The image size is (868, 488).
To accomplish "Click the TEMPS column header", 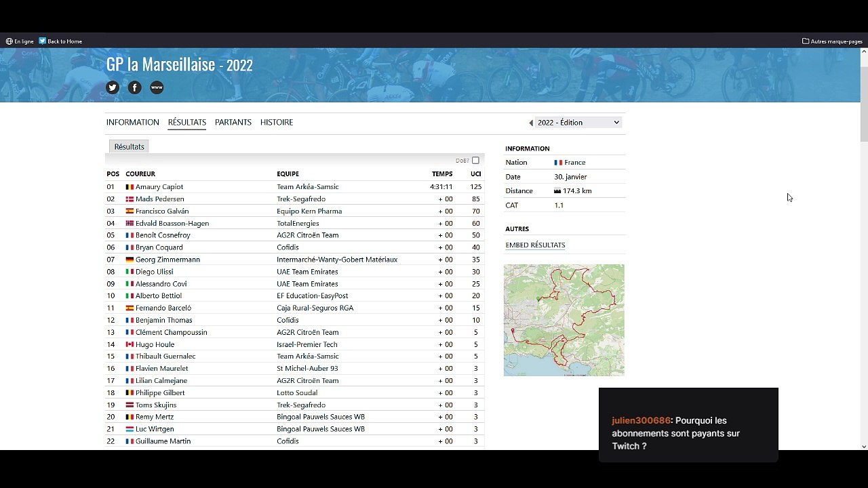I will [442, 174].
